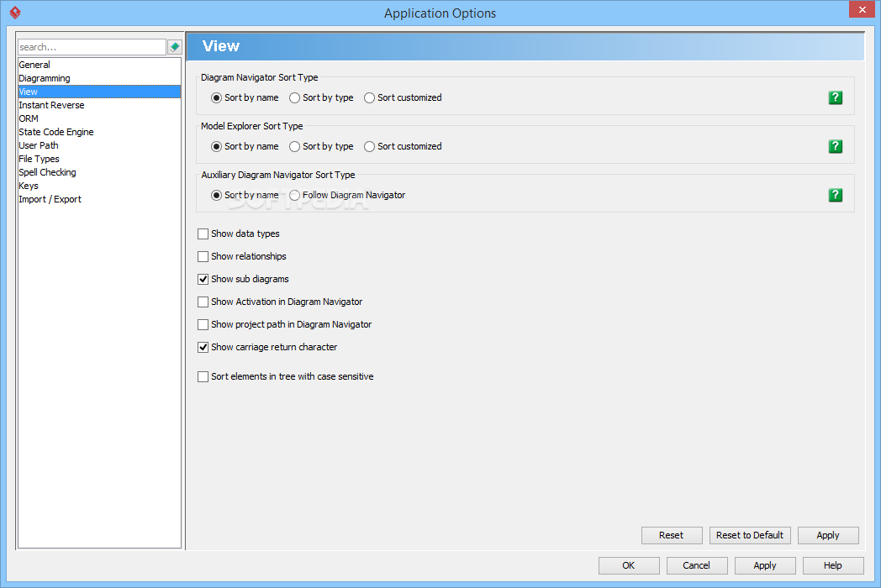Select the View category in the list

coord(99,92)
